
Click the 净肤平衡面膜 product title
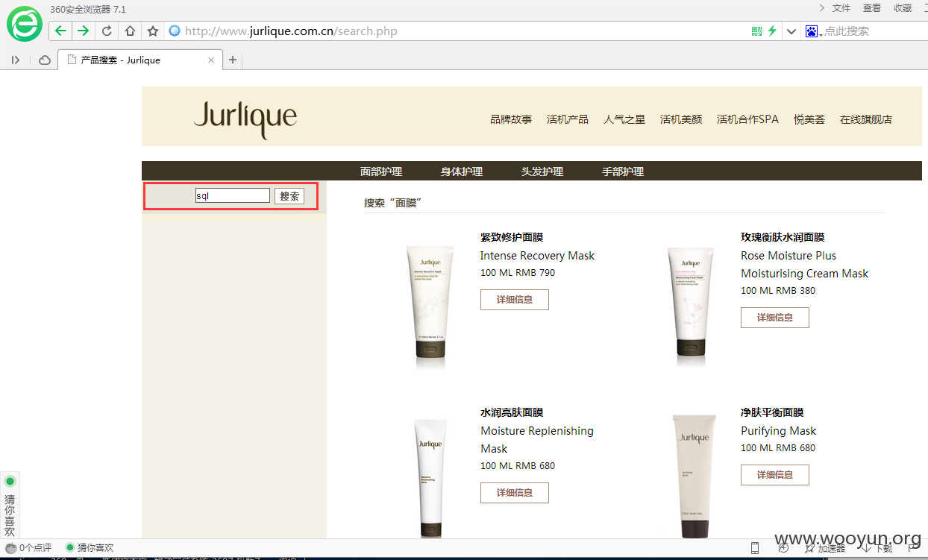[772, 412]
